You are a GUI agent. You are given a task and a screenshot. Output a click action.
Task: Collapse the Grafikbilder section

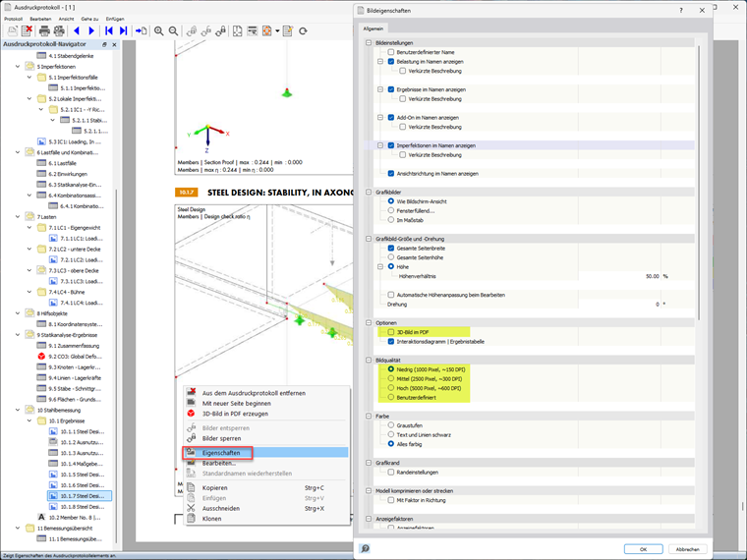tap(369, 192)
